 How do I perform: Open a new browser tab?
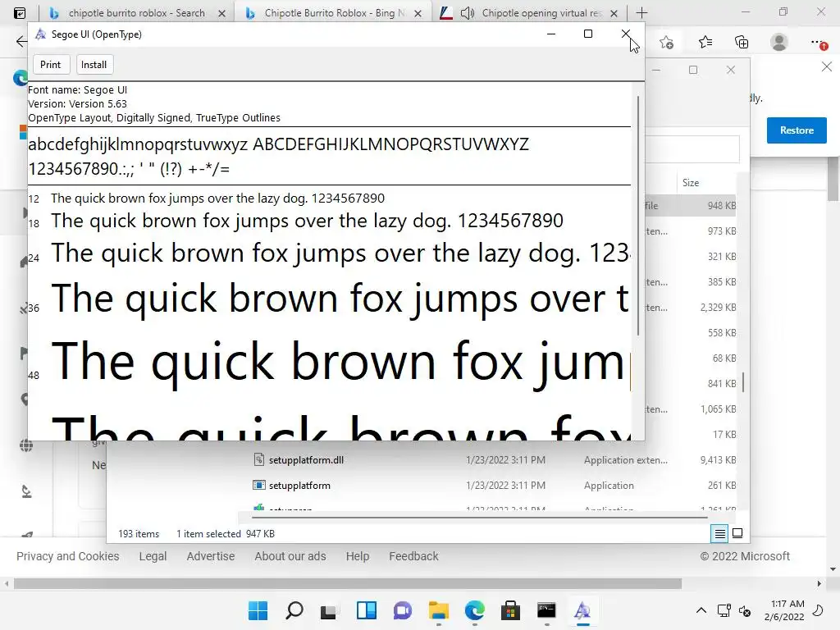click(x=641, y=13)
